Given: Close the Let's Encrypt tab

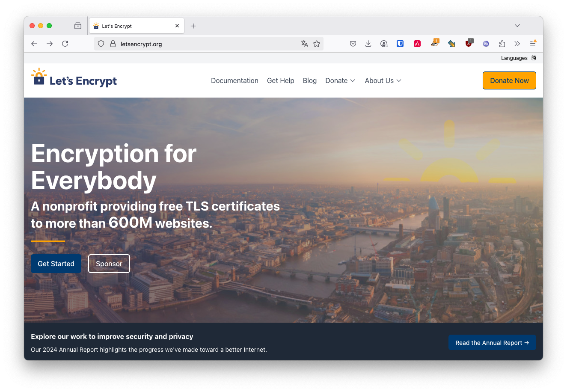Looking at the screenshot, I should (177, 26).
